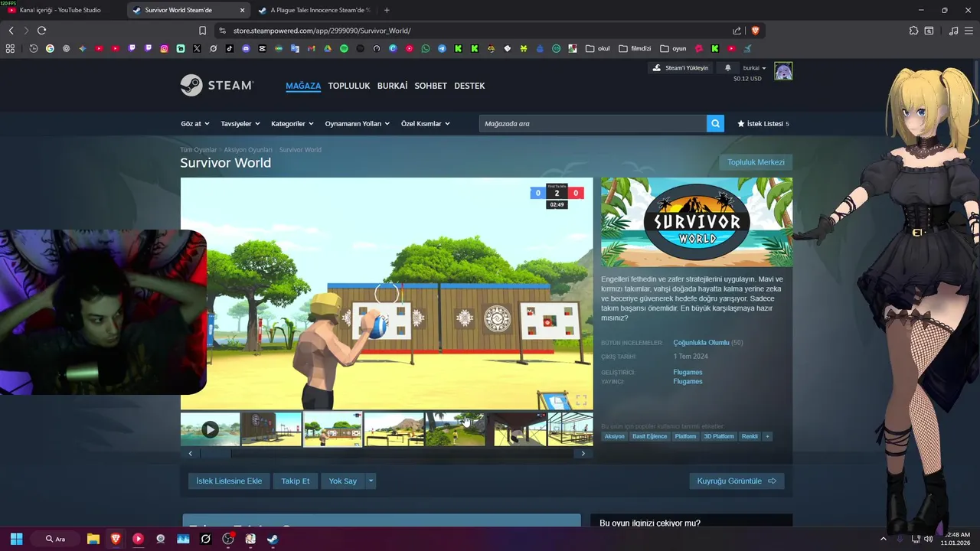Open Steam notifications bell

coord(727,68)
